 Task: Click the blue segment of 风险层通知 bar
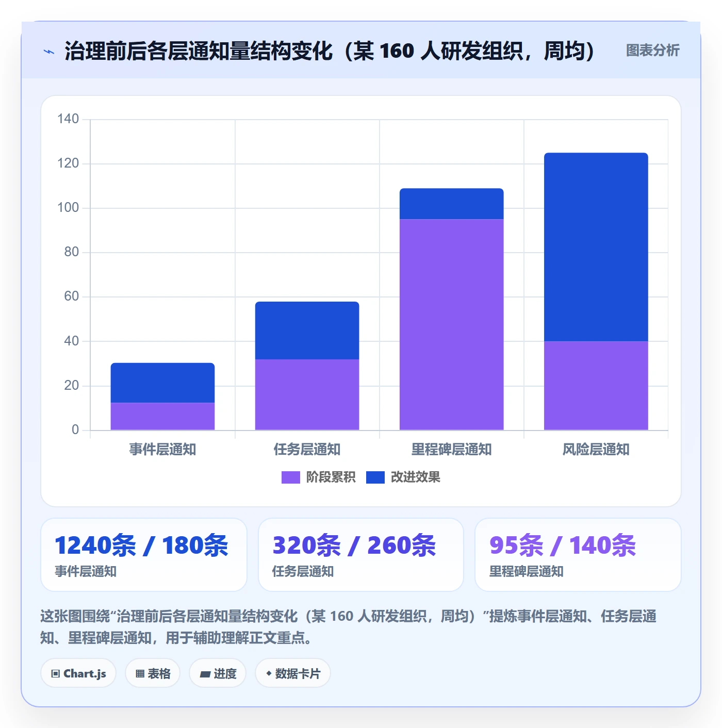(x=596, y=247)
